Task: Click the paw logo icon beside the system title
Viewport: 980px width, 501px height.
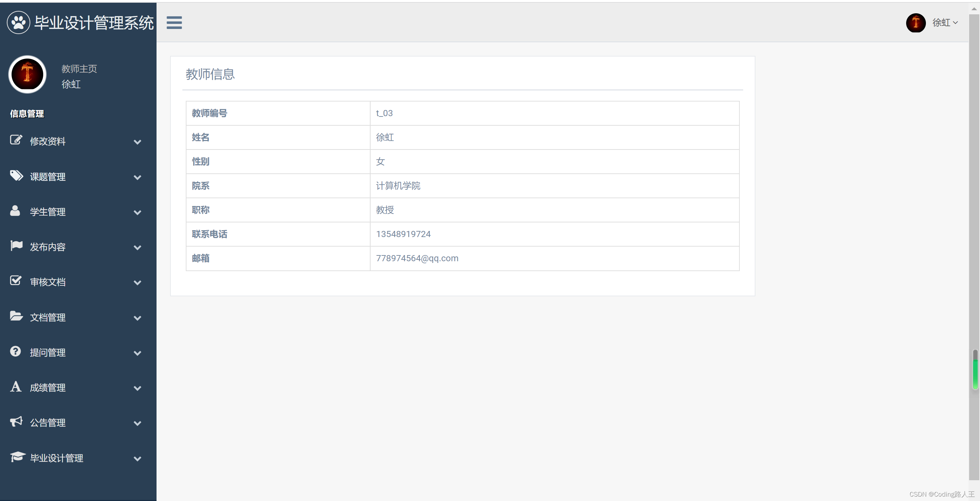Action: click(x=18, y=22)
